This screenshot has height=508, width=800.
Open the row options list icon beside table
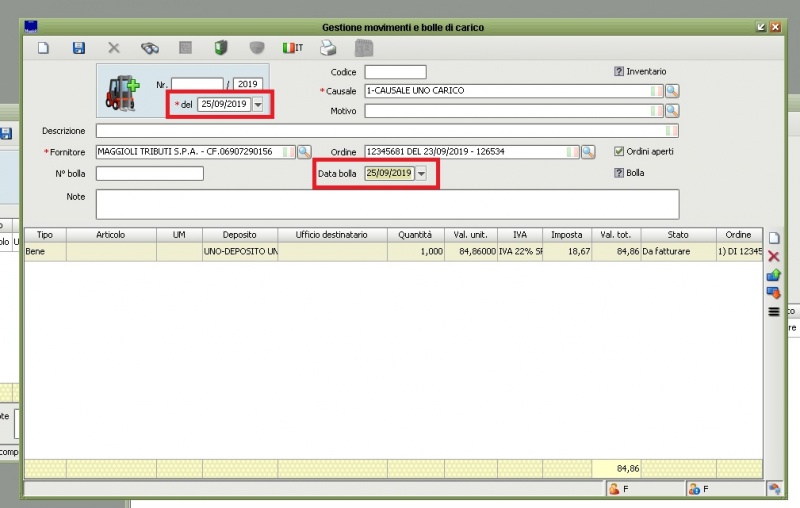coord(773,312)
